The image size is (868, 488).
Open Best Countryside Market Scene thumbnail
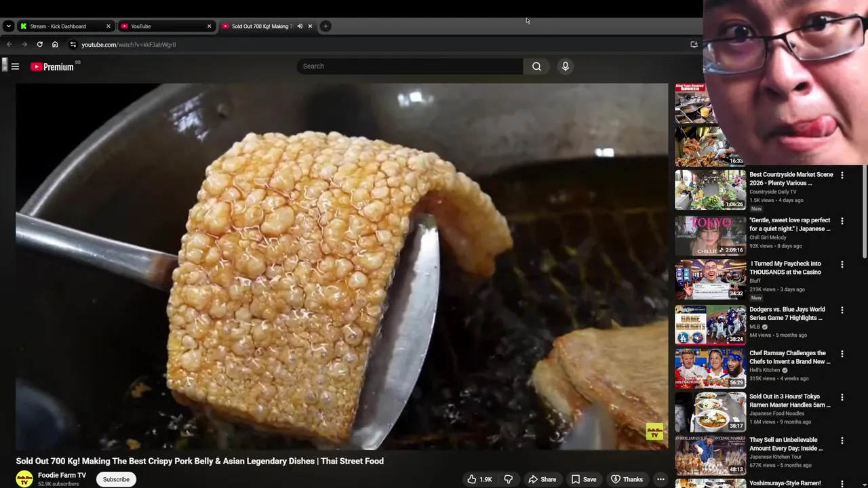tap(710, 190)
